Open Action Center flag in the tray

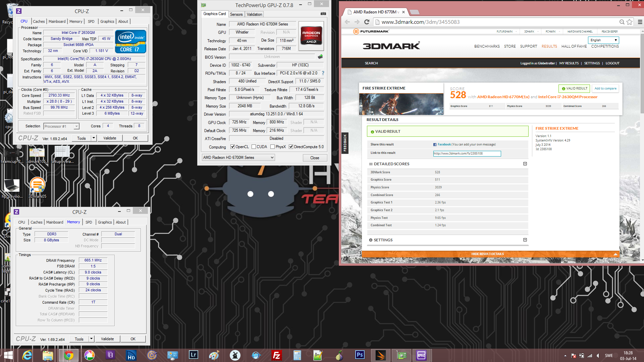point(573,356)
